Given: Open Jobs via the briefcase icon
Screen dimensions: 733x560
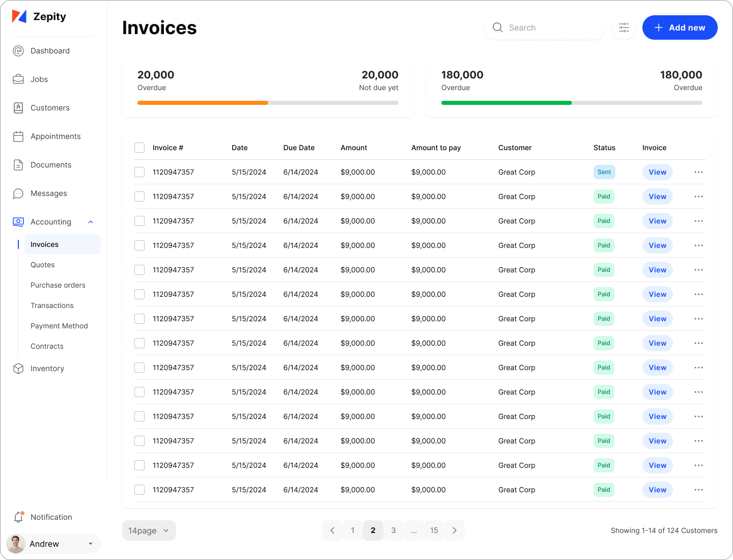Looking at the screenshot, I should [18, 79].
